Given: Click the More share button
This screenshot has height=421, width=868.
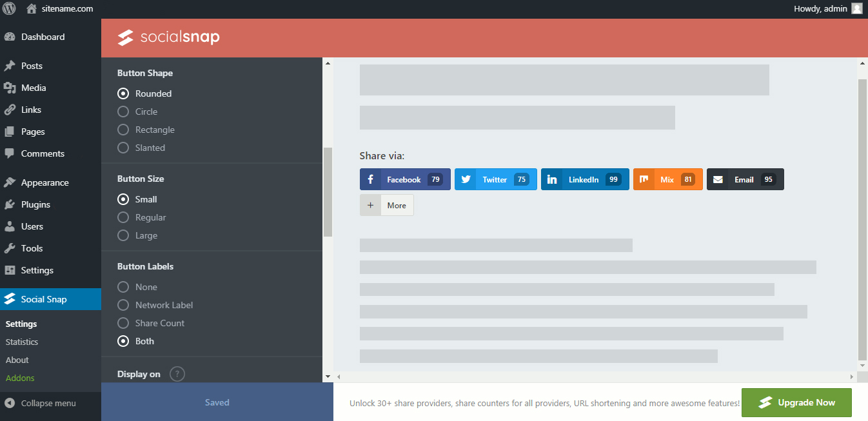Looking at the screenshot, I should (387, 205).
